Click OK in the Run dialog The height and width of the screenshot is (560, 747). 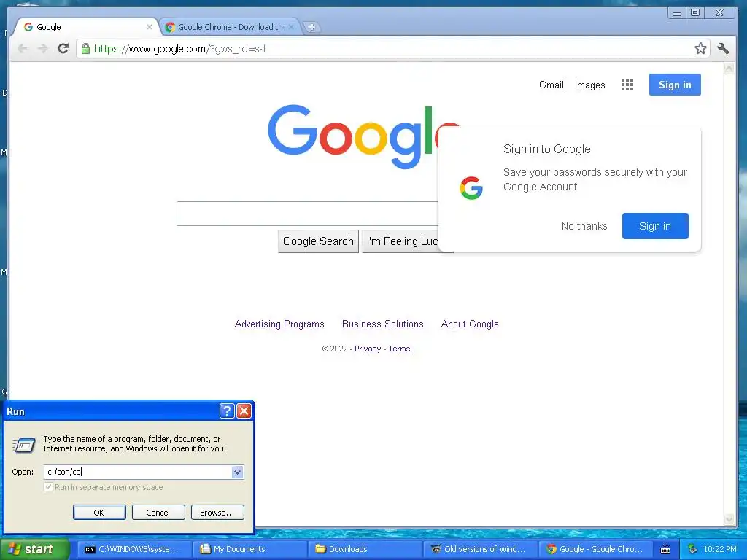[99, 513]
